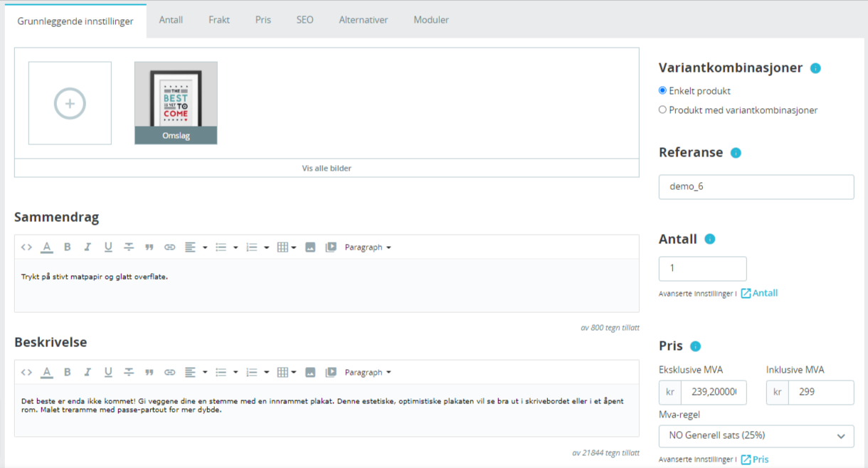Viewport: 868px width, 468px height.
Task: Click Referanse field containing demo_6
Action: pyautogui.click(x=756, y=187)
